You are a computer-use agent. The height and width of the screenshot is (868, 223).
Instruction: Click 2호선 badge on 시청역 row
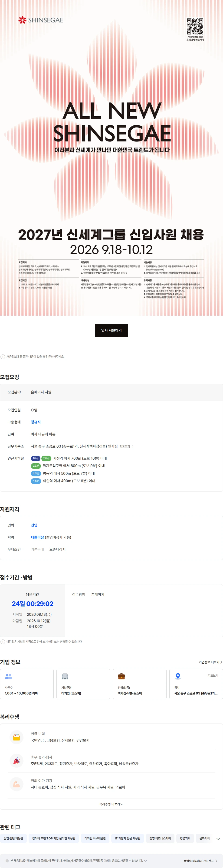click(46, 458)
